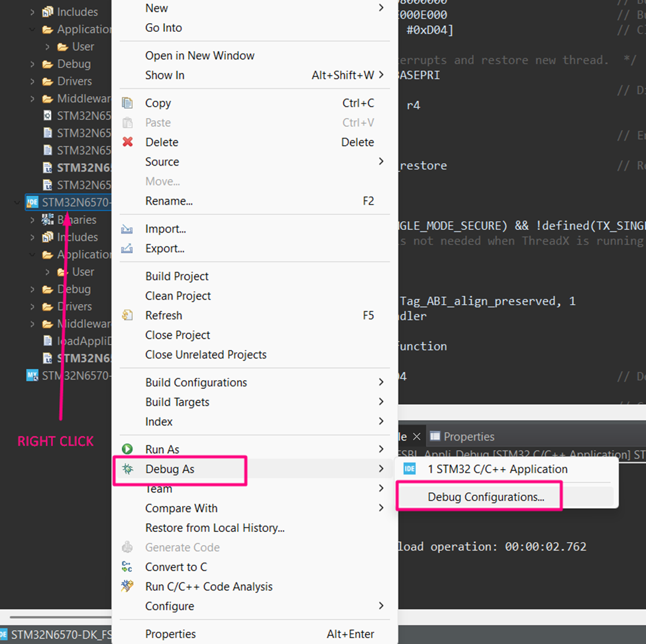Viewport: 646px width, 644px height.
Task: Switch to the Properties tab
Action: (x=462, y=437)
